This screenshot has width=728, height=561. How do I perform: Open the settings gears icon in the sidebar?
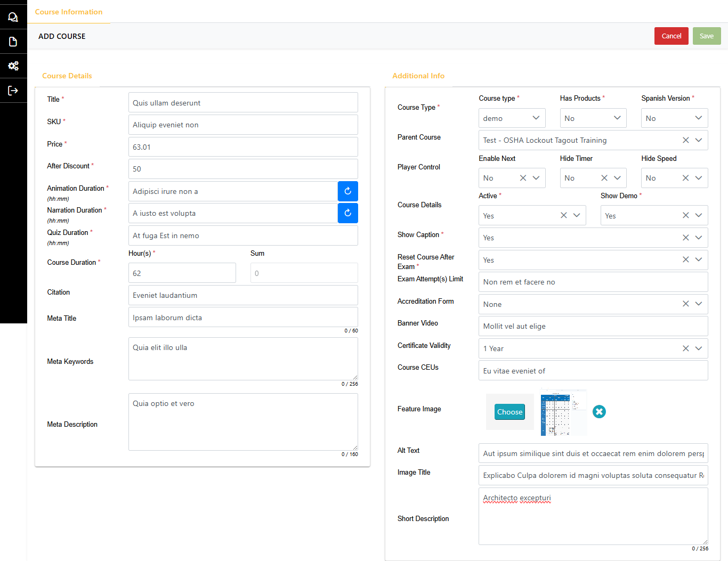pos(13,66)
